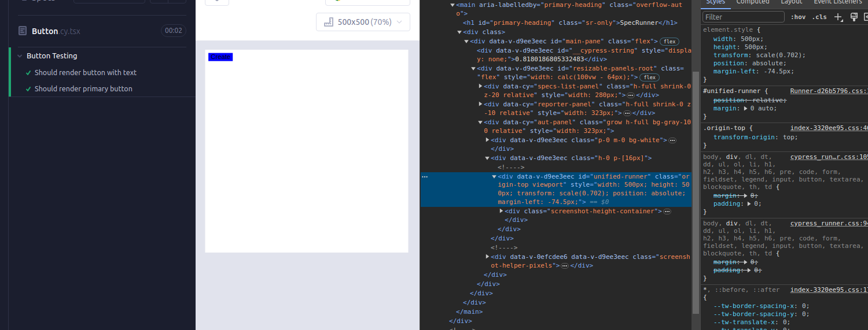Viewport: 868px width, 330px height.
Task: Expand the screenshot-helper-pixels div node
Action: tap(488, 256)
